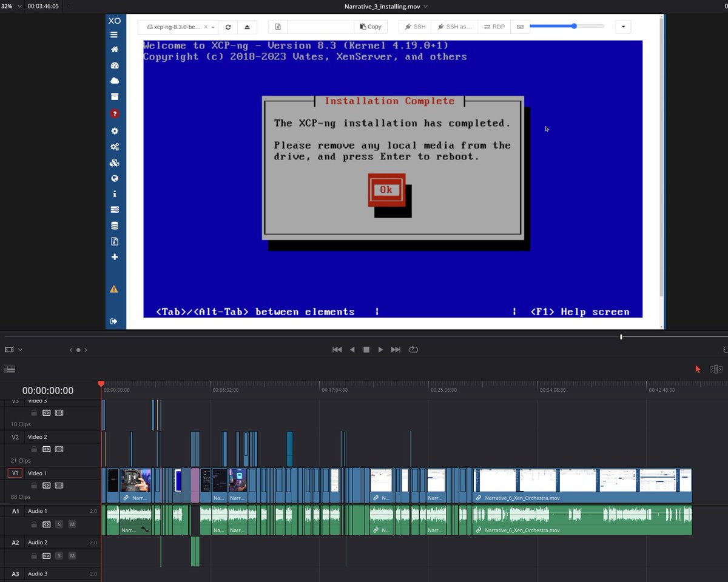Mute the Audio 2 track
Viewport: 728px width, 582px height.
(72, 556)
